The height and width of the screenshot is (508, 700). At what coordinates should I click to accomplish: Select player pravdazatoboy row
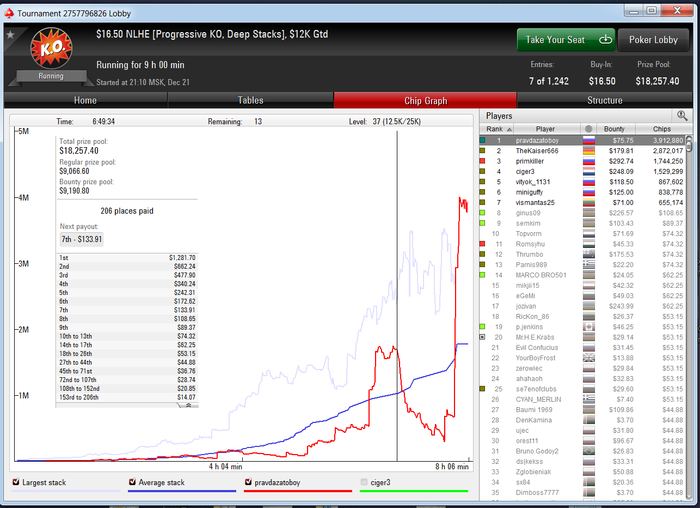582,141
